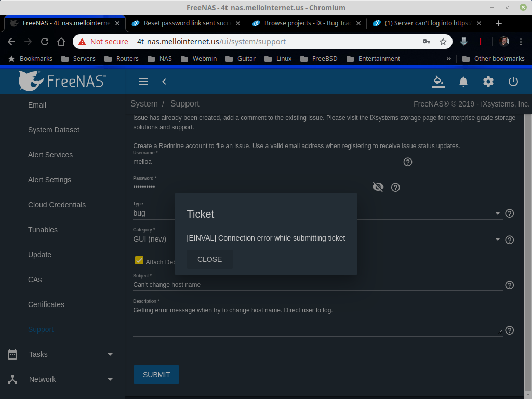Image resolution: width=532 pixels, height=399 pixels.
Task: Open Cloud Credentials in the sidebar
Action: (57, 205)
